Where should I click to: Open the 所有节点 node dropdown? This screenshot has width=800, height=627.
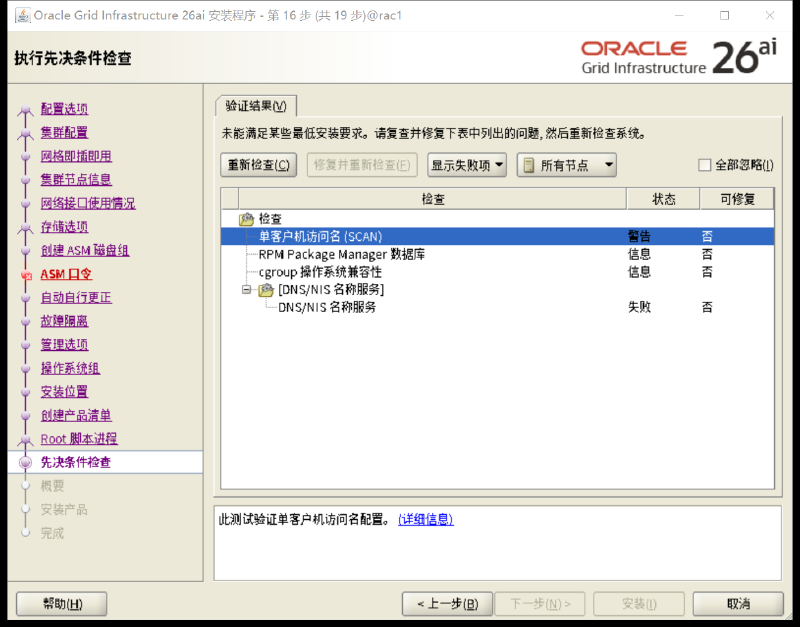(566, 165)
